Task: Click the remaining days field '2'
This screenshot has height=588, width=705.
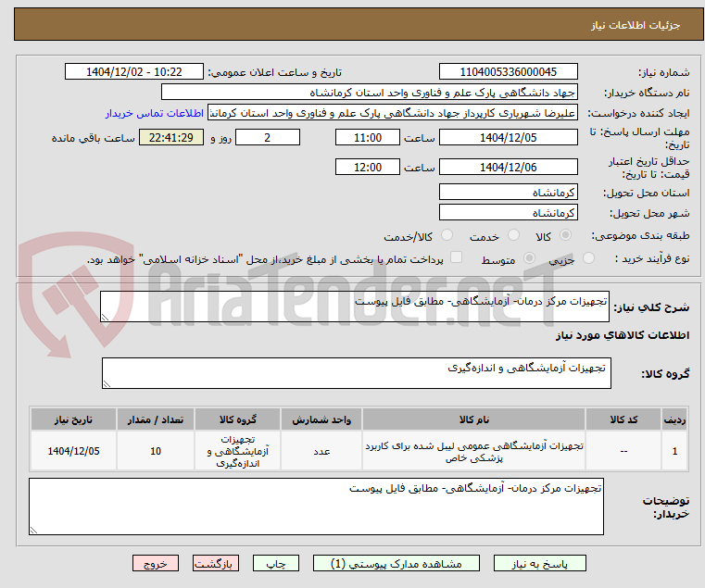Action: (x=268, y=137)
